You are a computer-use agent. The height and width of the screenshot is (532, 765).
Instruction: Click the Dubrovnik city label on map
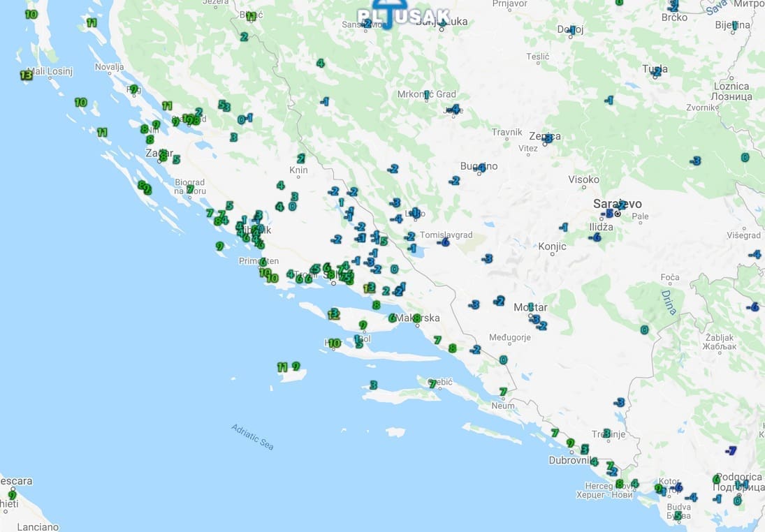click(x=571, y=460)
